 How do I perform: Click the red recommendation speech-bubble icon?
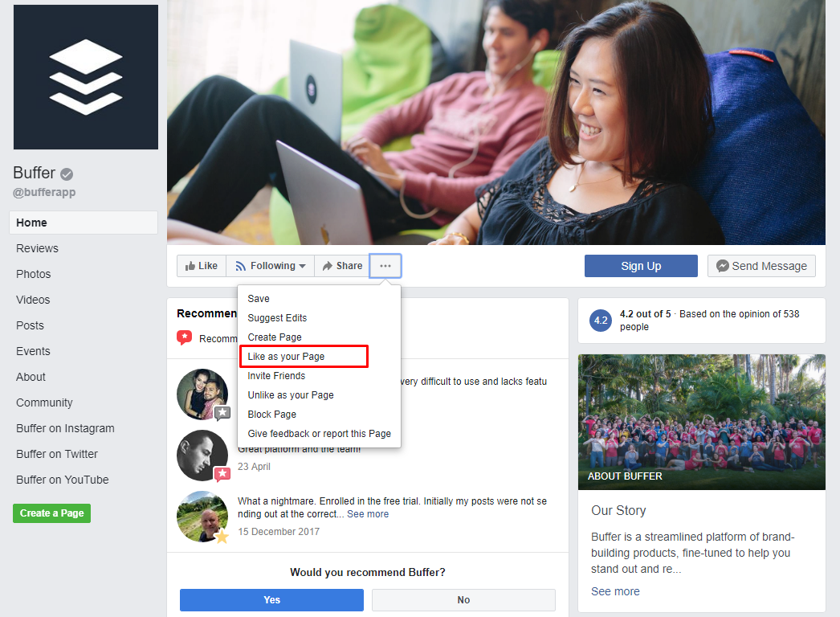(184, 337)
